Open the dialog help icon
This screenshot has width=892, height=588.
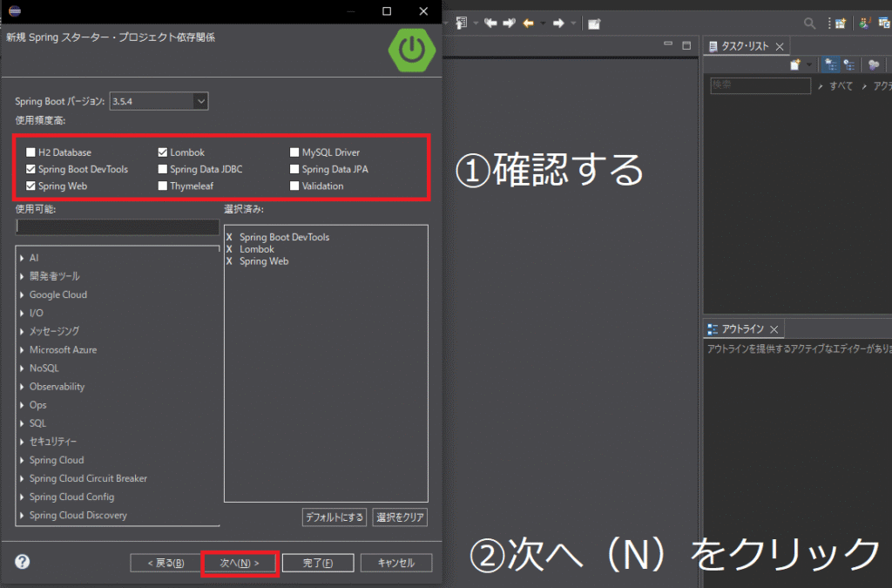(x=22, y=562)
